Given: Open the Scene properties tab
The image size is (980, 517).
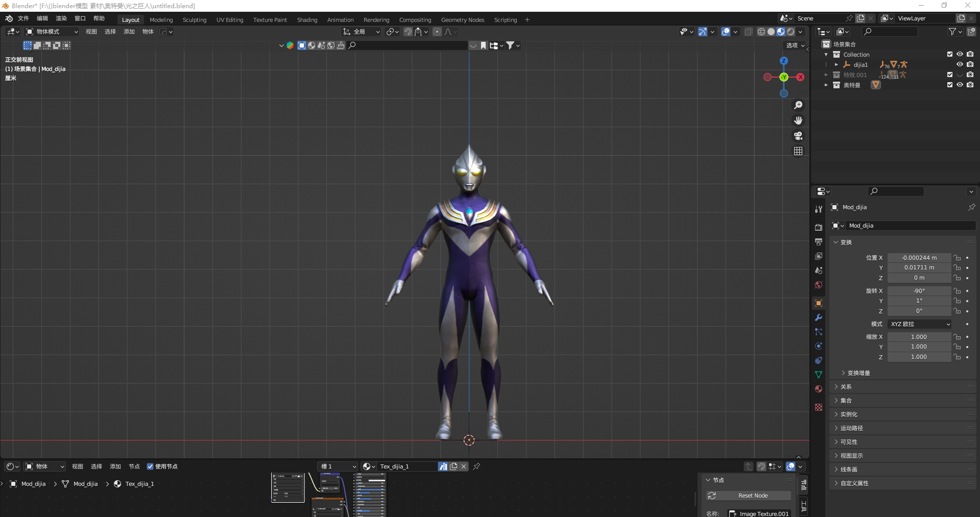Looking at the screenshot, I should click(x=819, y=270).
